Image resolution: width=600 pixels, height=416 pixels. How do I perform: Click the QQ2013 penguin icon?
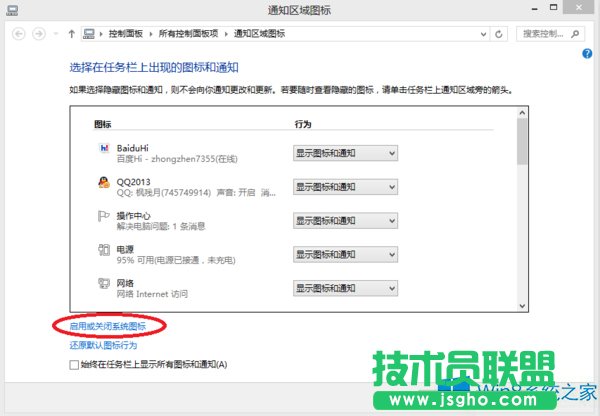pos(104,182)
